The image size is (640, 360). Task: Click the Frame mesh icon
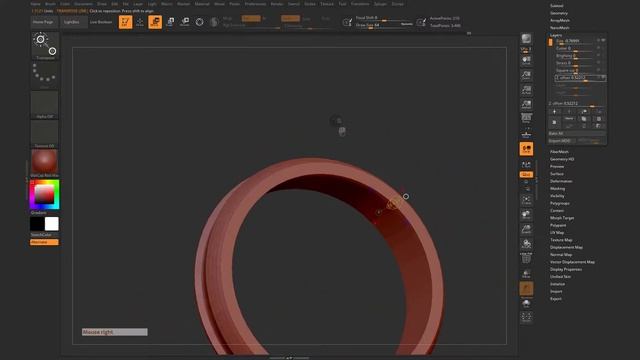tap(526, 200)
